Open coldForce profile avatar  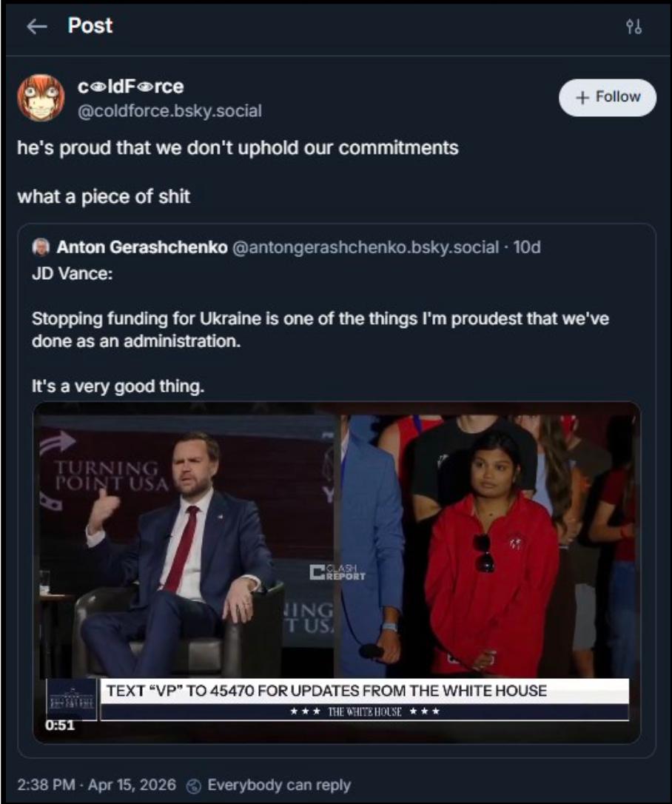(41, 98)
